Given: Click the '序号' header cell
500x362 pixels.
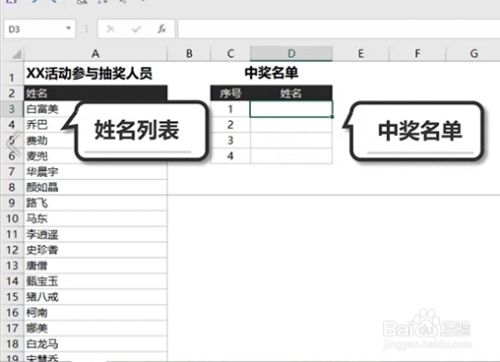Looking at the screenshot, I should pos(230,93).
